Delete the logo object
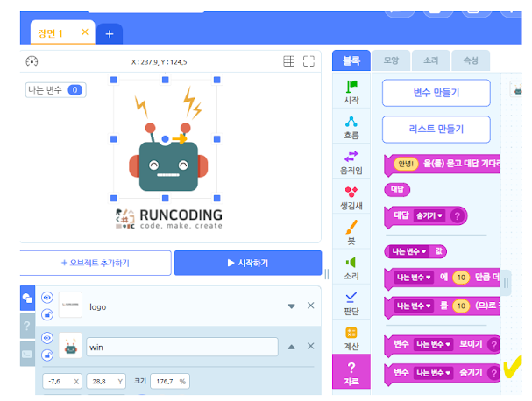 pos(310,306)
